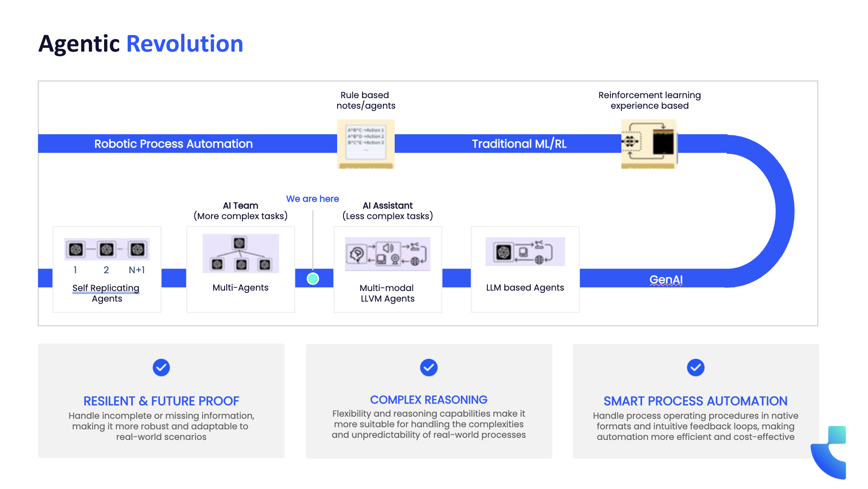
Task: Click the underlined Self Replicating text
Action: coord(106,288)
